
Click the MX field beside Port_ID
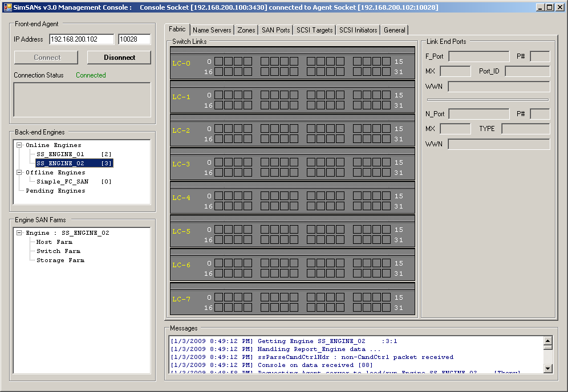pyautogui.click(x=455, y=71)
